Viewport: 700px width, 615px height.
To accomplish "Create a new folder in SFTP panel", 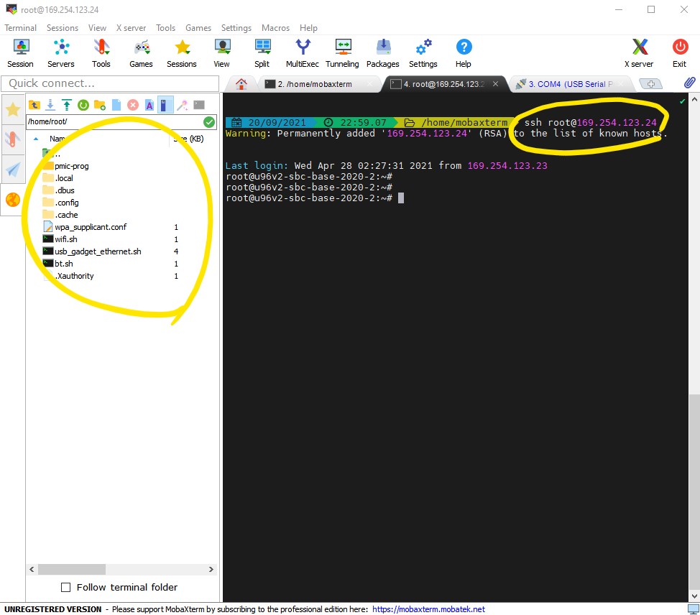I will tap(100, 106).
